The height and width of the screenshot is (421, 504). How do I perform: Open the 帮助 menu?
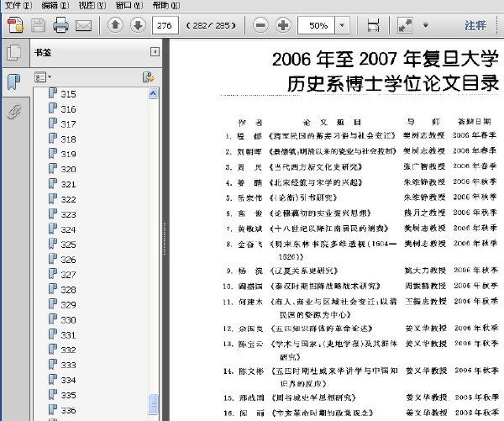pyautogui.click(x=166, y=5)
